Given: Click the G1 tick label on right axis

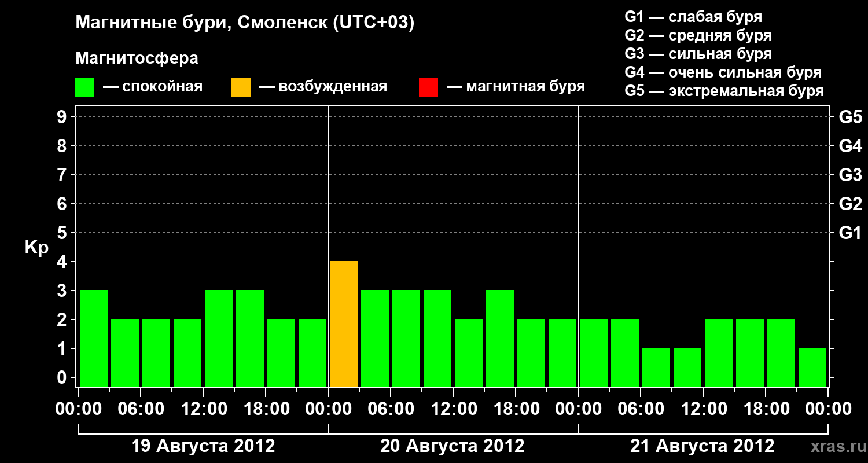Looking at the screenshot, I should coord(850,233).
